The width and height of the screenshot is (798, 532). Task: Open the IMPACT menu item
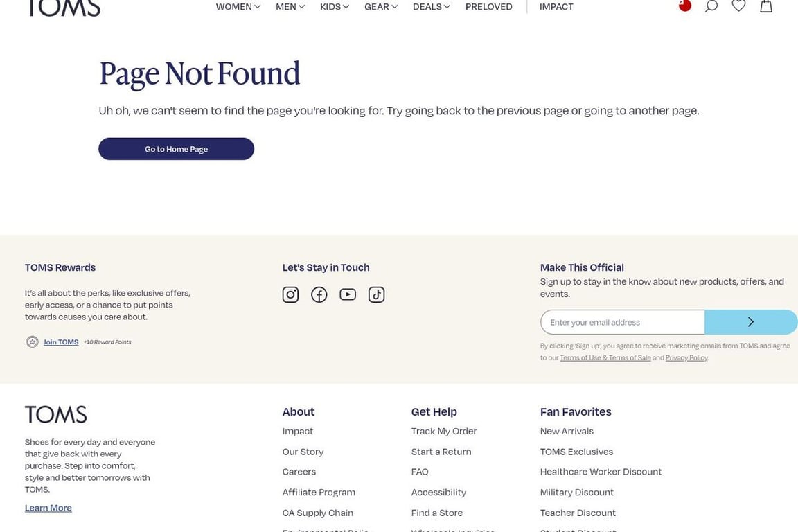pyautogui.click(x=556, y=7)
